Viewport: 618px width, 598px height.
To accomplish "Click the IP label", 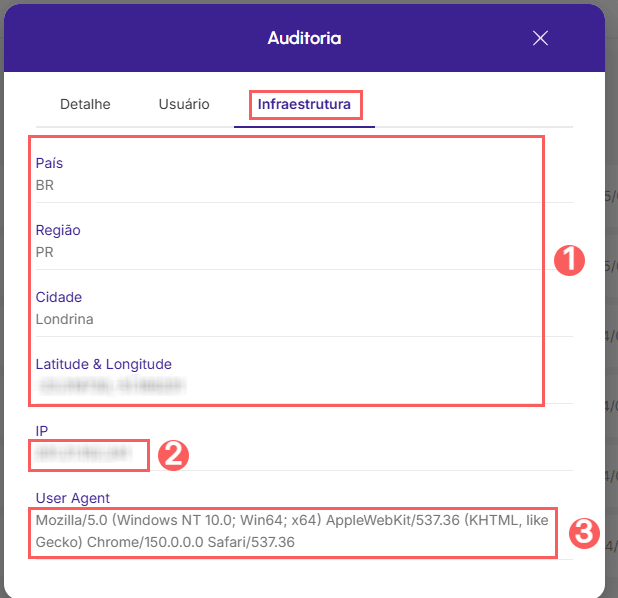I will (x=42, y=431).
